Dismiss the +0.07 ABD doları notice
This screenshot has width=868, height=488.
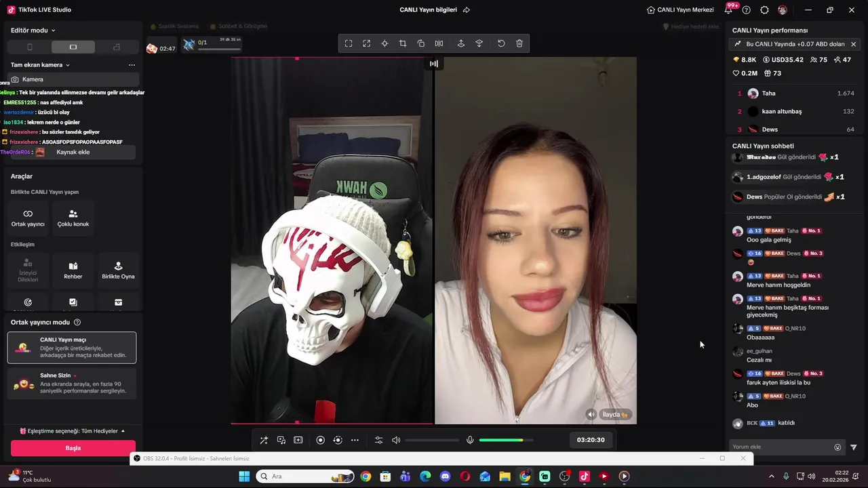tap(853, 44)
